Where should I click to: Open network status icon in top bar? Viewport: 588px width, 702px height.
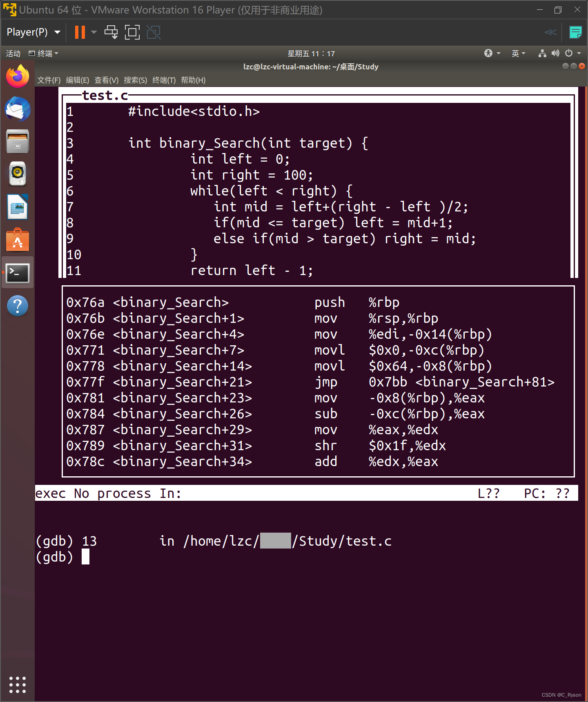pos(542,53)
